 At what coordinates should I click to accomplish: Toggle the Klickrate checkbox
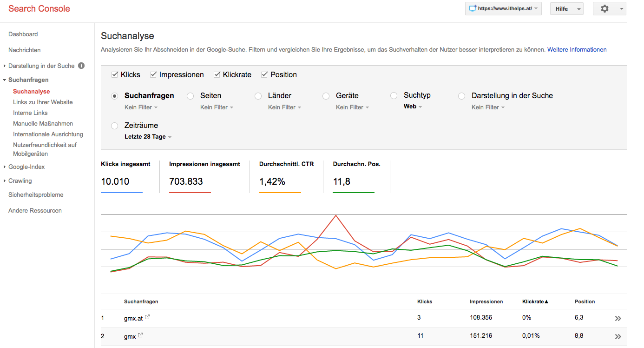point(217,74)
